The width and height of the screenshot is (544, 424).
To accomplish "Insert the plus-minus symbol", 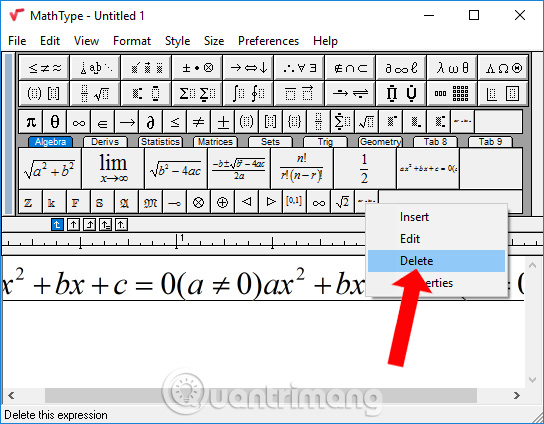I will click(x=223, y=122).
